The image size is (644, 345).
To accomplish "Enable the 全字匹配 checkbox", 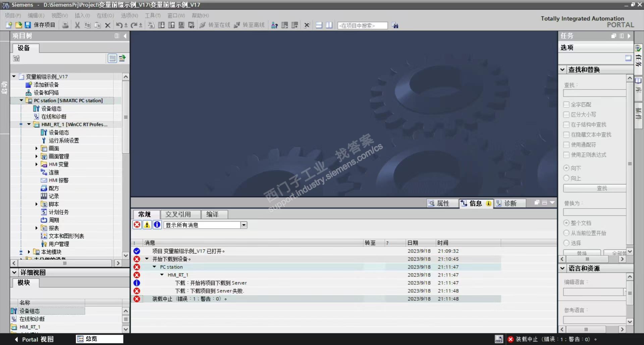I will (x=567, y=105).
